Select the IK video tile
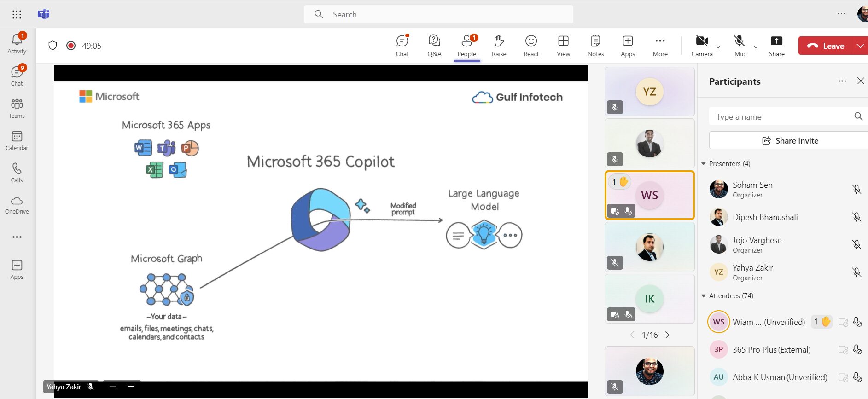This screenshot has height=399, width=868. point(649,299)
